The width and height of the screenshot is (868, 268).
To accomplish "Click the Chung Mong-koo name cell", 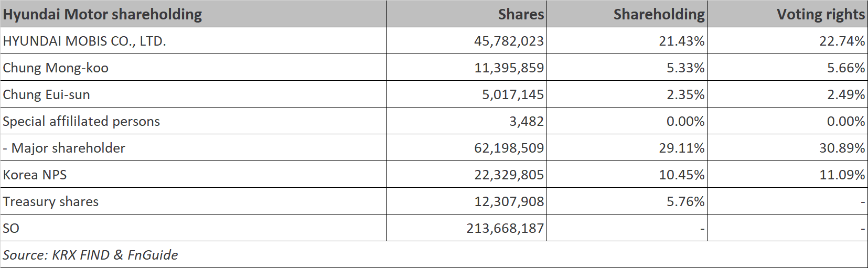I will [56, 68].
